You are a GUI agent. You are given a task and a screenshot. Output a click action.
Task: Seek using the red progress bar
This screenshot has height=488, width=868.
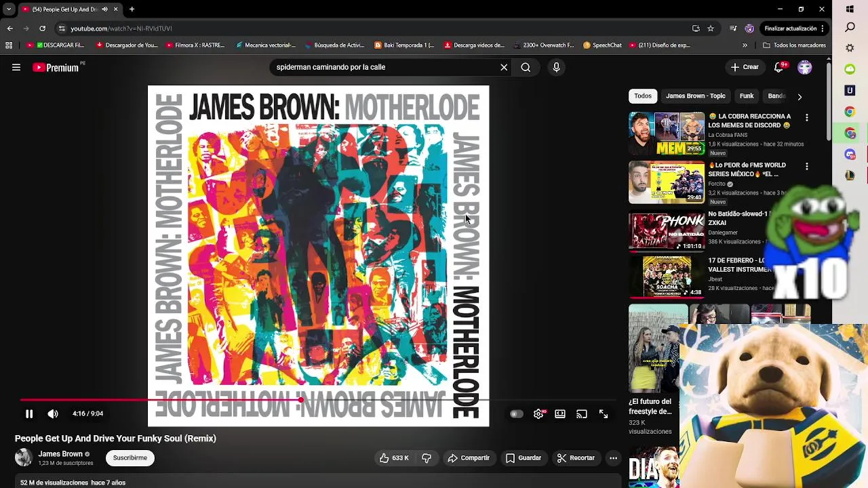(x=318, y=400)
